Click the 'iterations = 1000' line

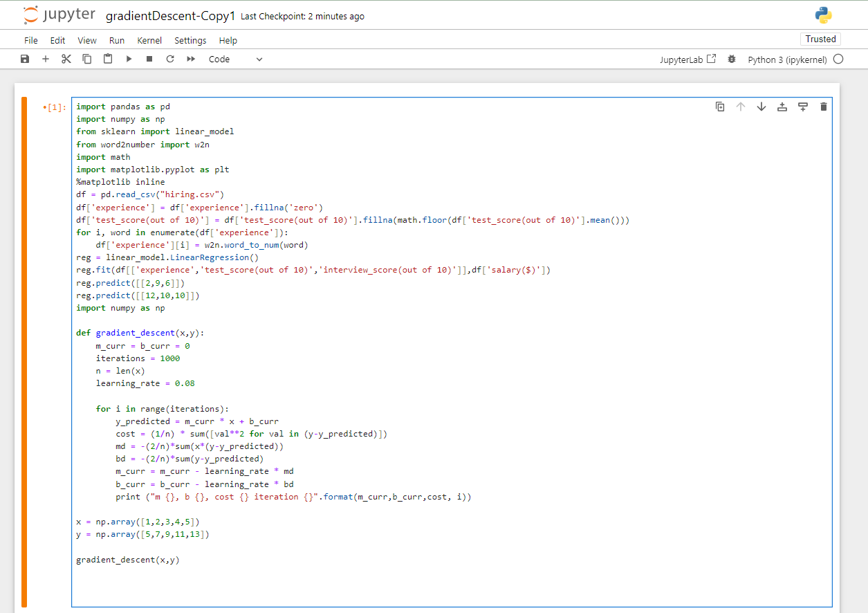click(138, 358)
